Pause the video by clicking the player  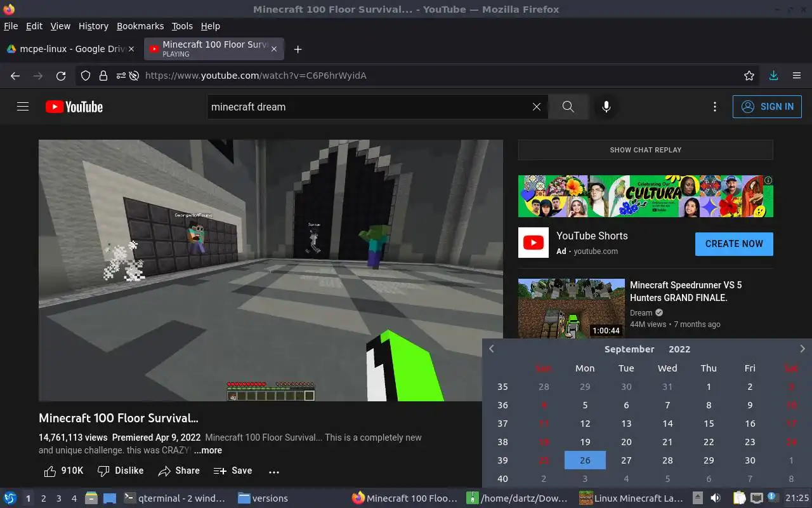(271, 271)
